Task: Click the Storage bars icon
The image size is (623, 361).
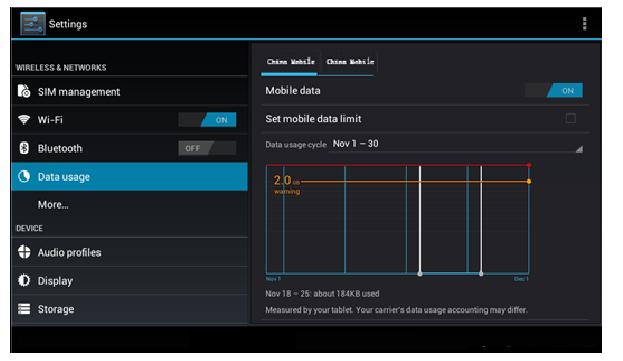Action: click(24, 309)
